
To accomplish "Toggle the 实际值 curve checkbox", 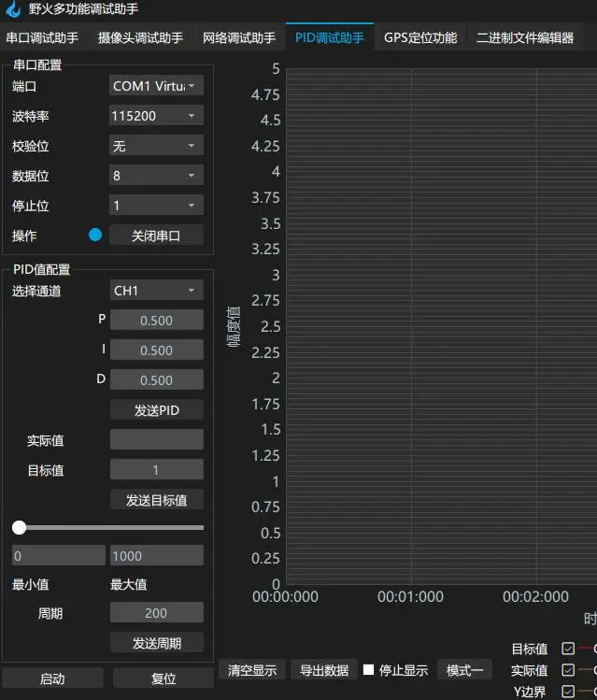I will pos(568,670).
